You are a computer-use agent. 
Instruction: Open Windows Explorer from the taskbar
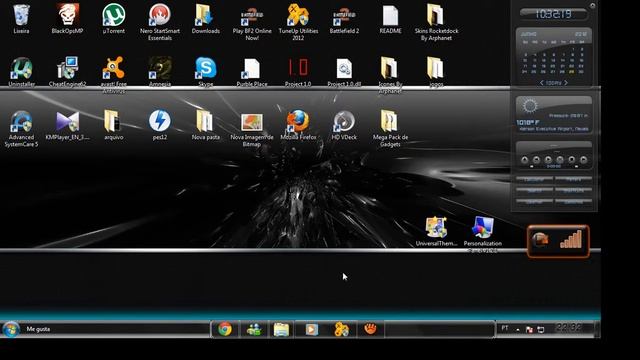(281, 329)
